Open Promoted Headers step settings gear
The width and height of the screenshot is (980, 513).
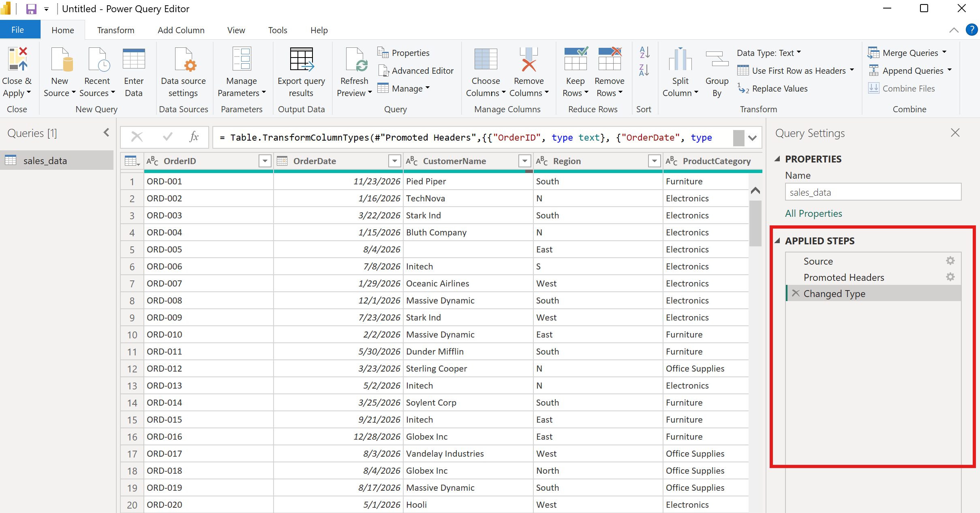[x=950, y=277]
